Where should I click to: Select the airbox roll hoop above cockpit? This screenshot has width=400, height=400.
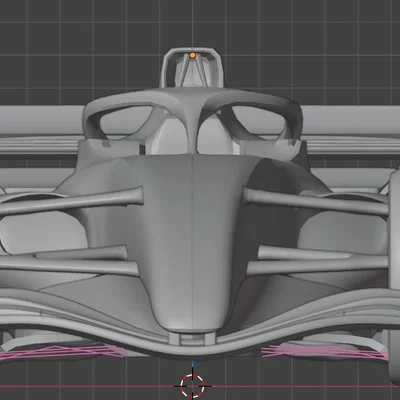(192, 67)
